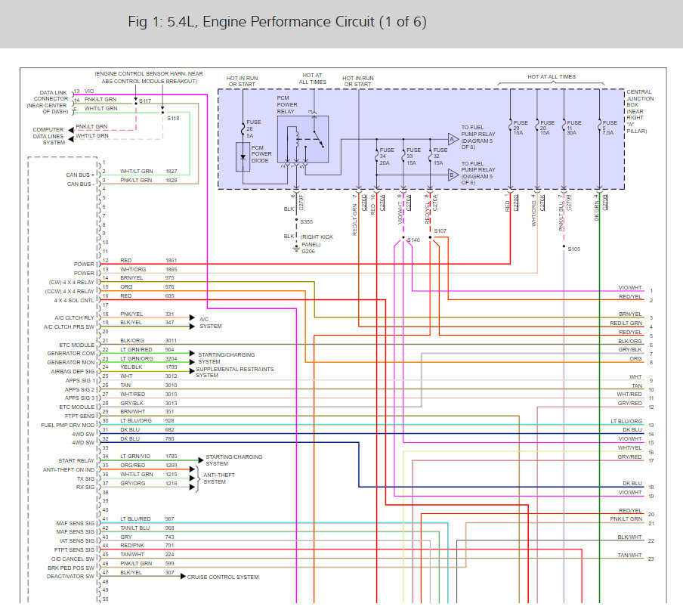Viewport: 683px width, 616px height.
Task: Click the GRY/BLK label at output 7
Action: [x=630, y=350]
